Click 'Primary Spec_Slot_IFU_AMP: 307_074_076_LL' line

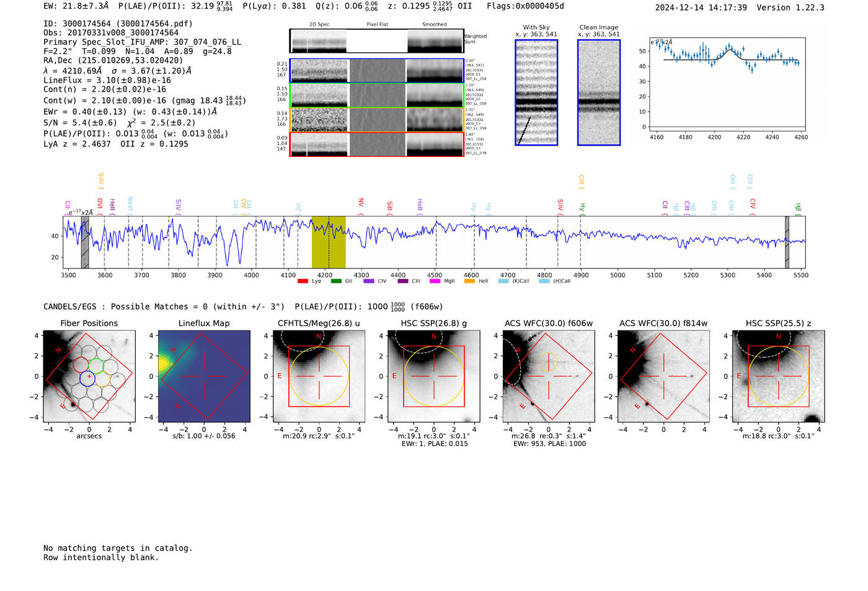pos(142,42)
